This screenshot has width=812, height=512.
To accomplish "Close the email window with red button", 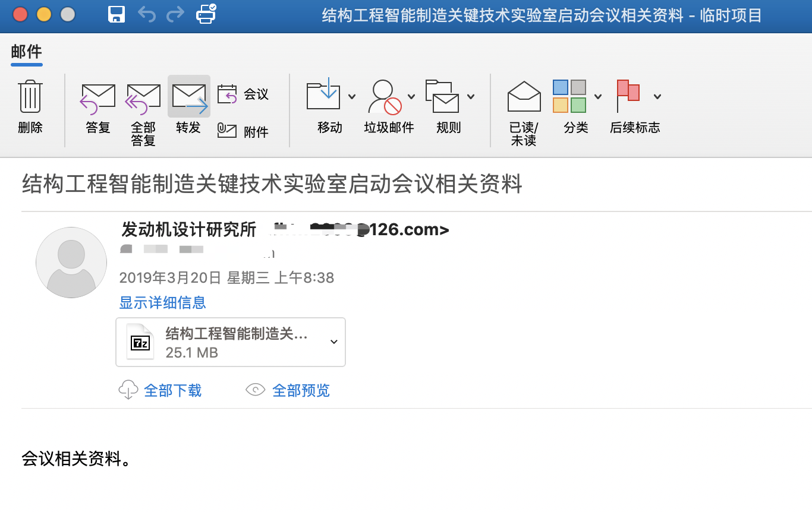I will click(x=20, y=14).
